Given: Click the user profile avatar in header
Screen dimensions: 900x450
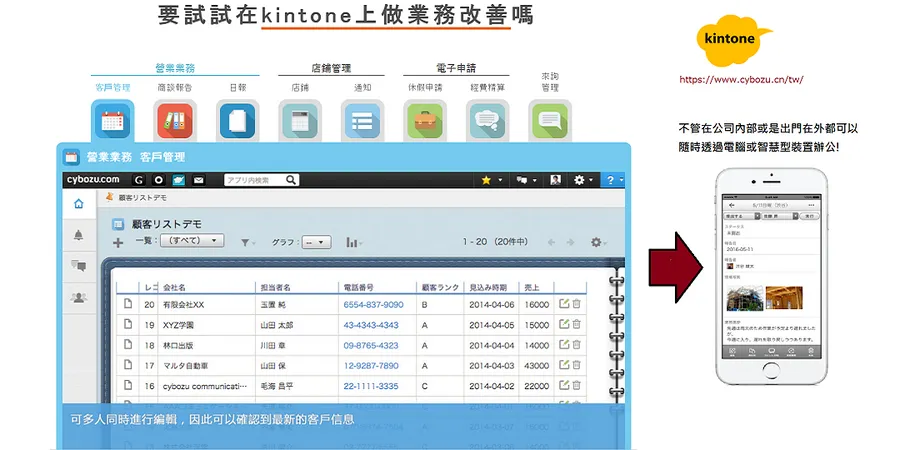Looking at the screenshot, I should pyautogui.click(x=555, y=180).
